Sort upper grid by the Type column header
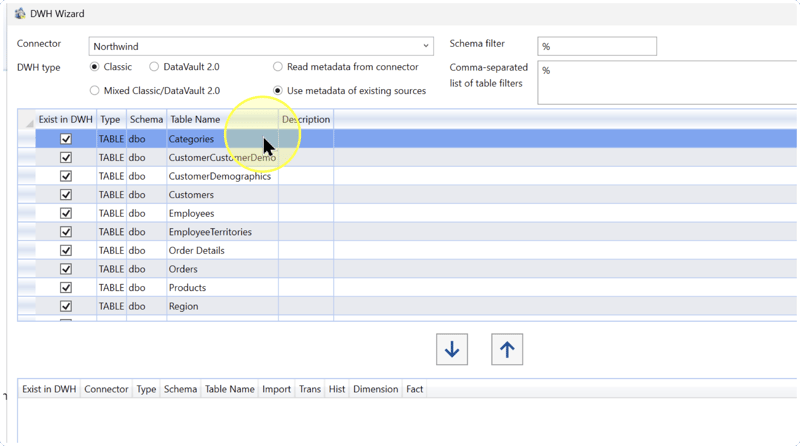The width and height of the screenshot is (800, 446). click(x=111, y=119)
